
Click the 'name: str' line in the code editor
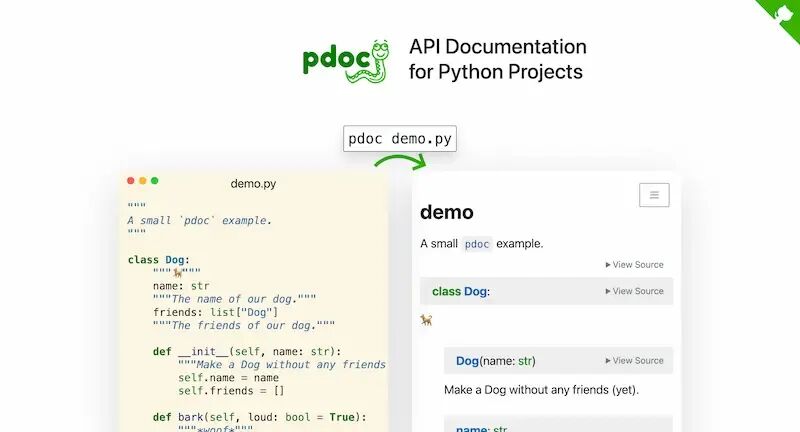coord(181,286)
